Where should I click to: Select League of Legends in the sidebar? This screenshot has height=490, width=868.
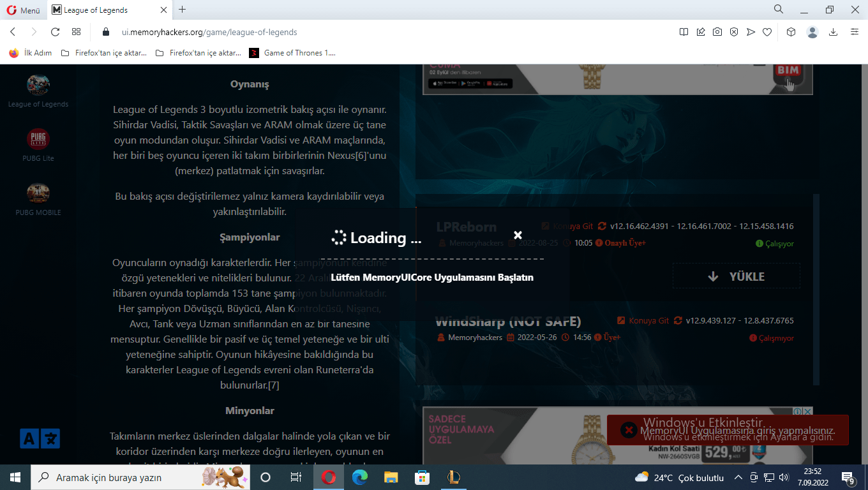pos(38,91)
